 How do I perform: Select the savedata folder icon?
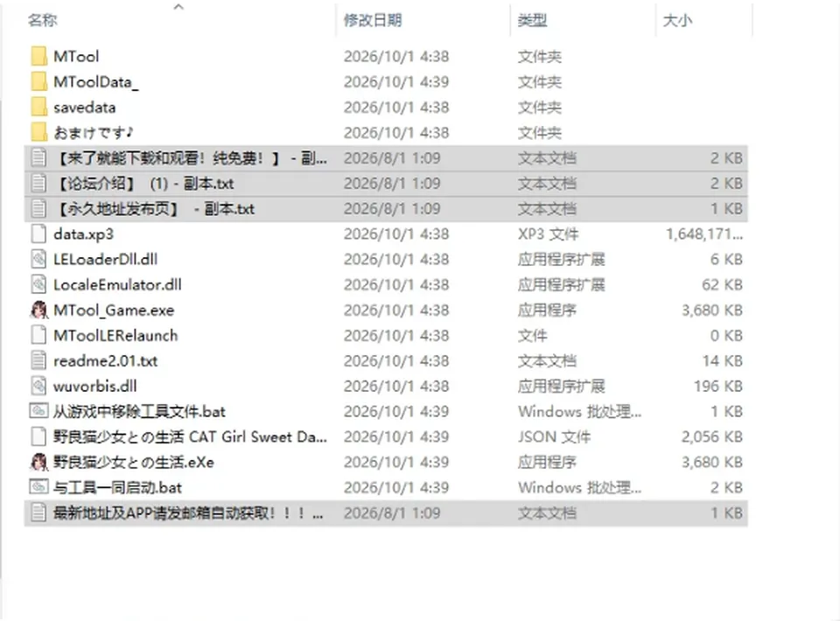tap(38, 107)
